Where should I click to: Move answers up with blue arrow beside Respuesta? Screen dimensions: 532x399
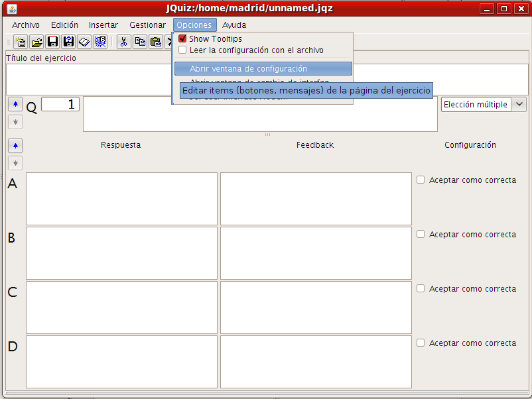click(x=15, y=146)
